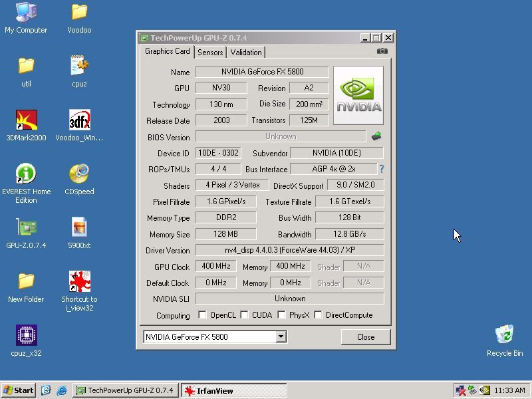Click the Device ID 10DE - 0302

[x=219, y=153]
